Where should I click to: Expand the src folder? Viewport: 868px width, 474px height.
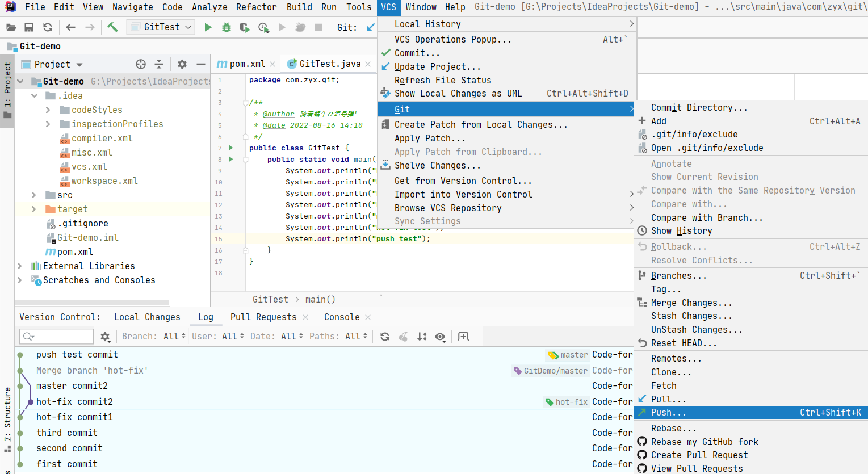pyautogui.click(x=35, y=195)
